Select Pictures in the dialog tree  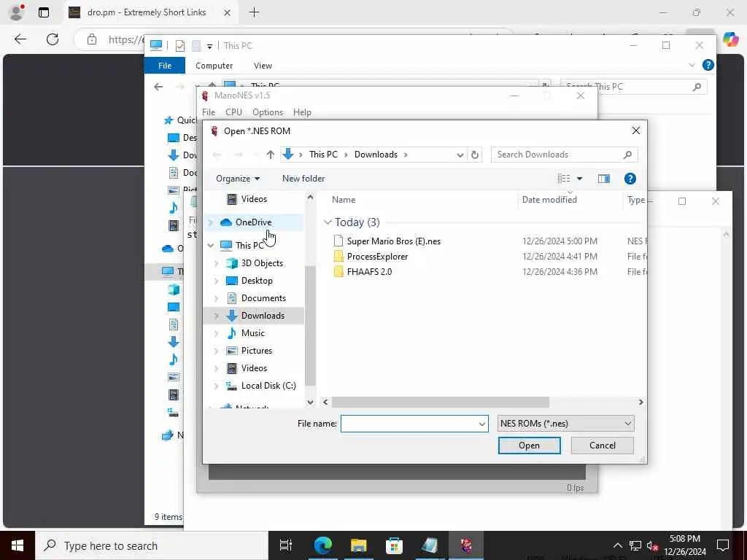[256, 351]
